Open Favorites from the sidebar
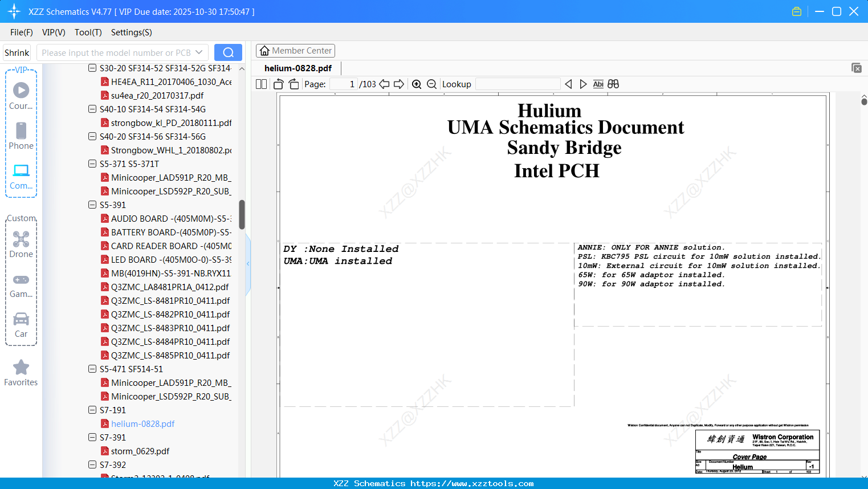The image size is (868, 489). 21,373
